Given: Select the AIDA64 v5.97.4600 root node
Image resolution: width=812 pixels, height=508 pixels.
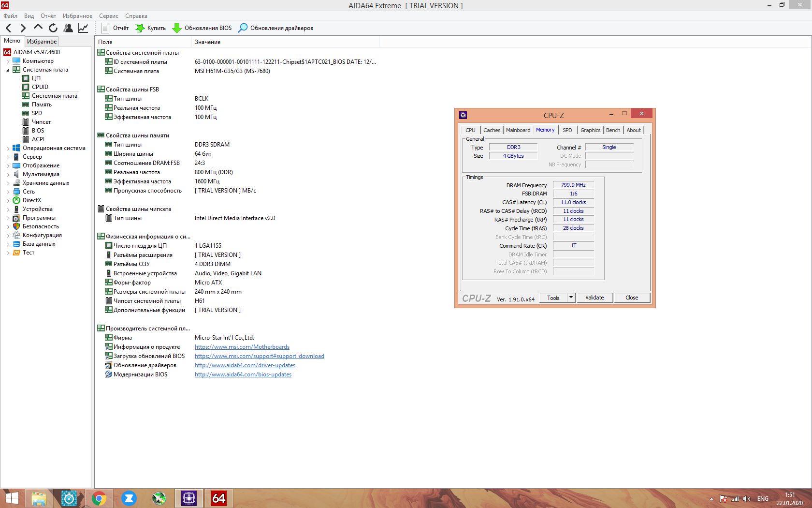Looking at the screenshot, I should coord(37,52).
